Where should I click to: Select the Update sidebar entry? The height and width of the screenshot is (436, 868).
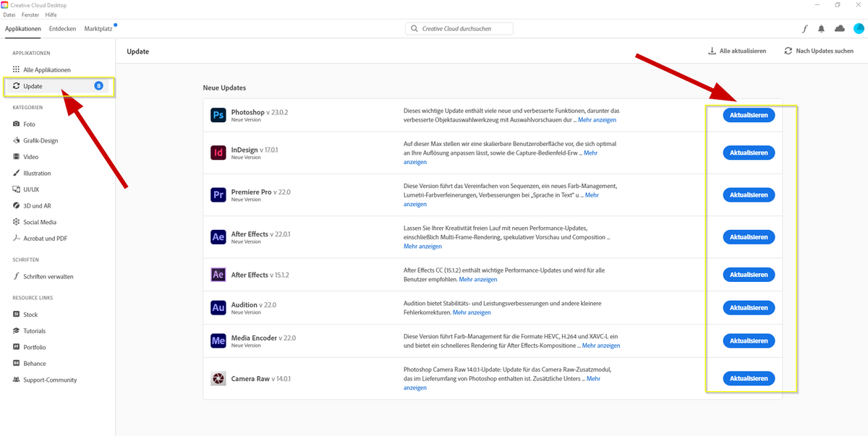(58, 86)
